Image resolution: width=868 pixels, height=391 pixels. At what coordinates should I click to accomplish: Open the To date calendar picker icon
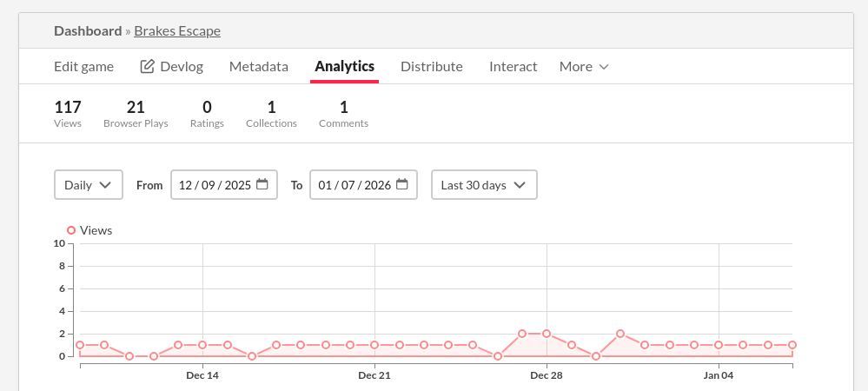click(401, 184)
